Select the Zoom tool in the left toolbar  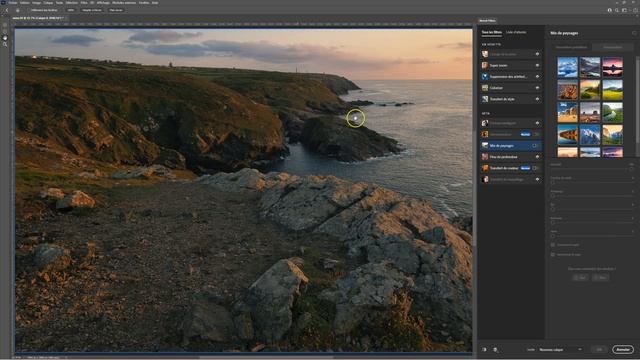[x=5, y=44]
